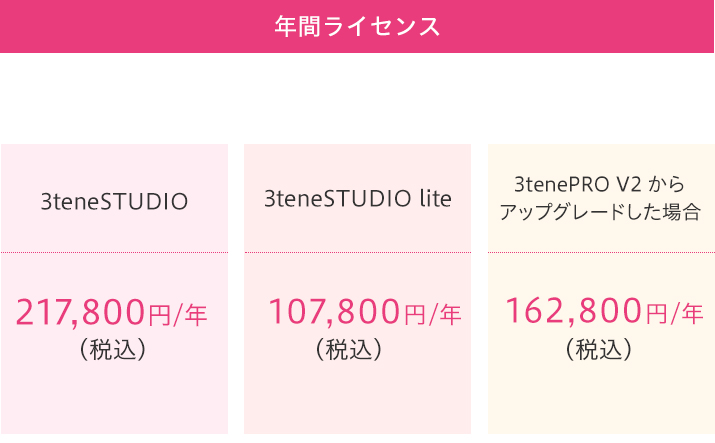
Task: Select the 3teneSTUDIO plan title
Action: coord(114,201)
